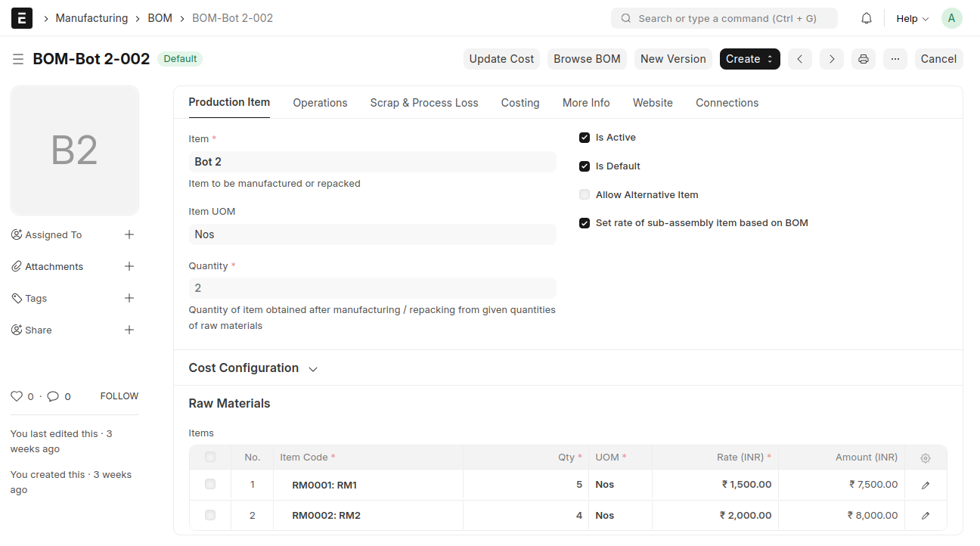The height and width of the screenshot is (546, 980).
Task: Toggle the sidebar hamburger menu icon
Action: [18, 59]
